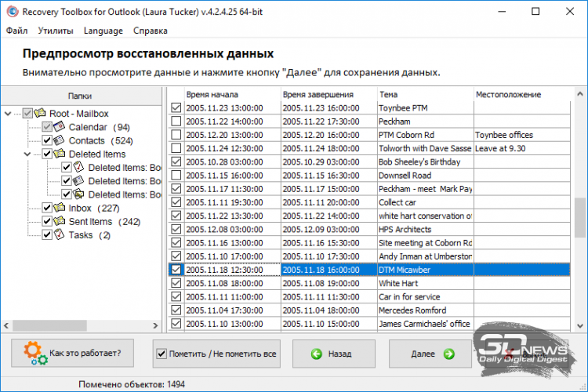Click the 'Папки' panel header
The image size is (588, 392).
(x=79, y=96)
